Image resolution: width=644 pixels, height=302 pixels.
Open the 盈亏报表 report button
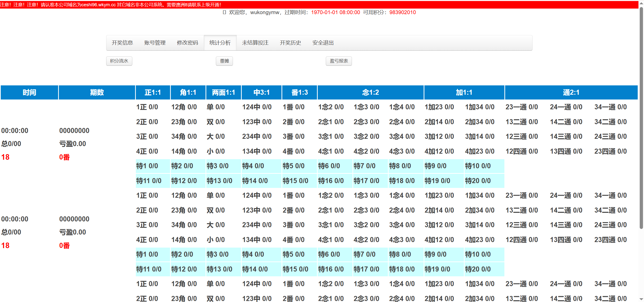pyautogui.click(x=339, y=61)
